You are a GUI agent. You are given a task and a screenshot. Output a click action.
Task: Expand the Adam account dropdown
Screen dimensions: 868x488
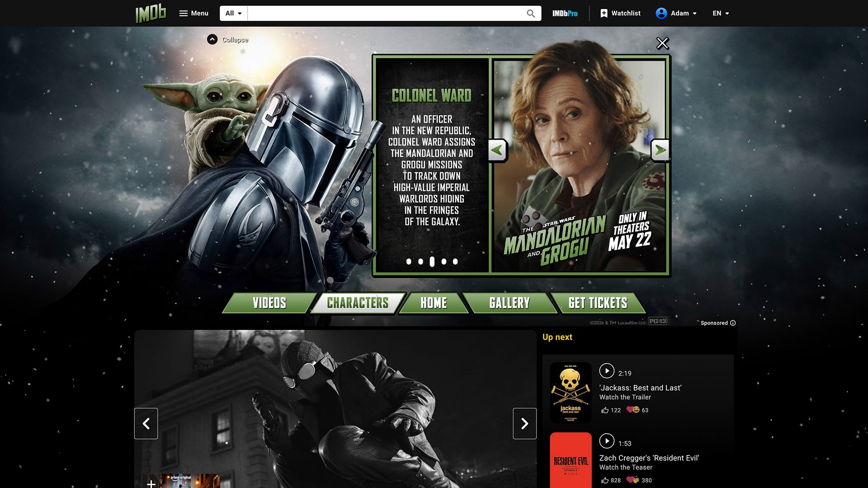pyautogui.click(x=676, y=13)
